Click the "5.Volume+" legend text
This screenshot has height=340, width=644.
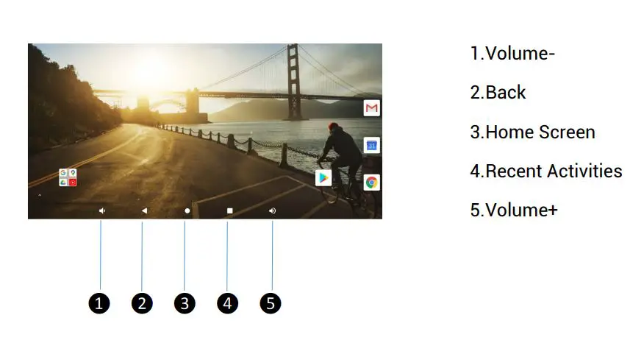(x=514, y=210)
